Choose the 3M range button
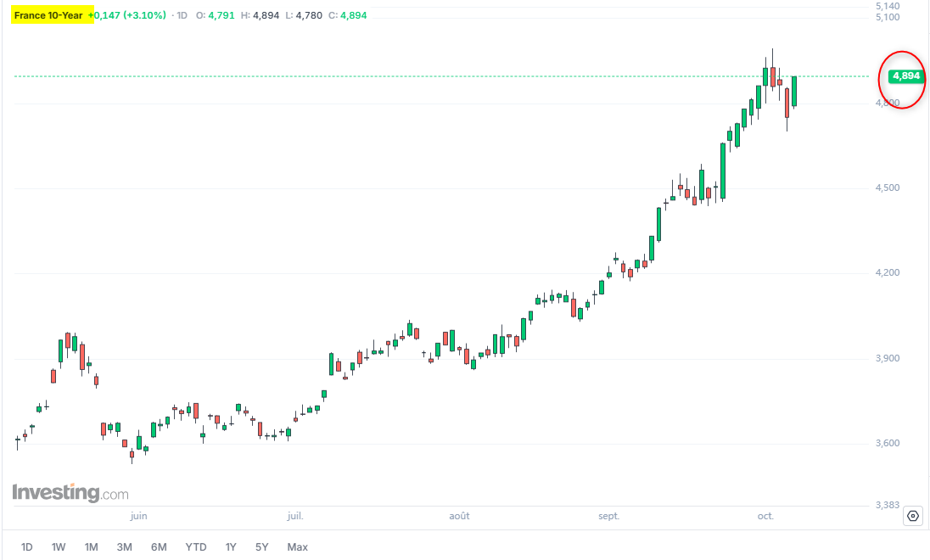 click(124, 547)
